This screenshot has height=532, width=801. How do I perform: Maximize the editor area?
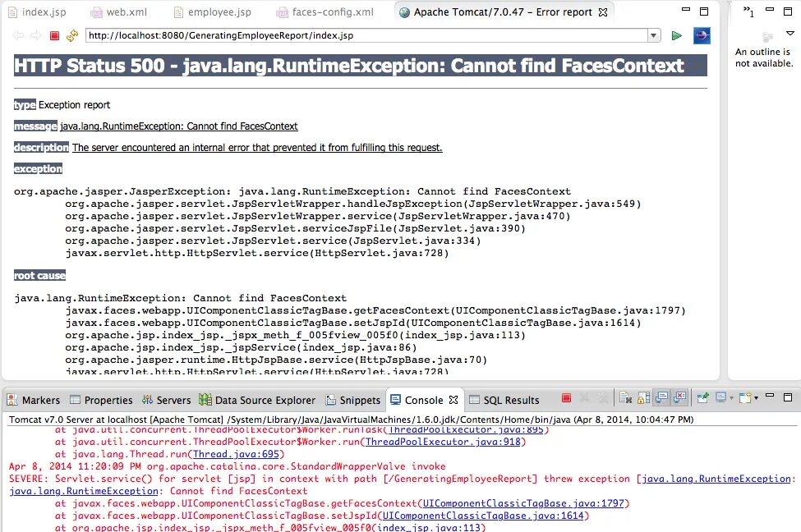click(x=704, y=11)
